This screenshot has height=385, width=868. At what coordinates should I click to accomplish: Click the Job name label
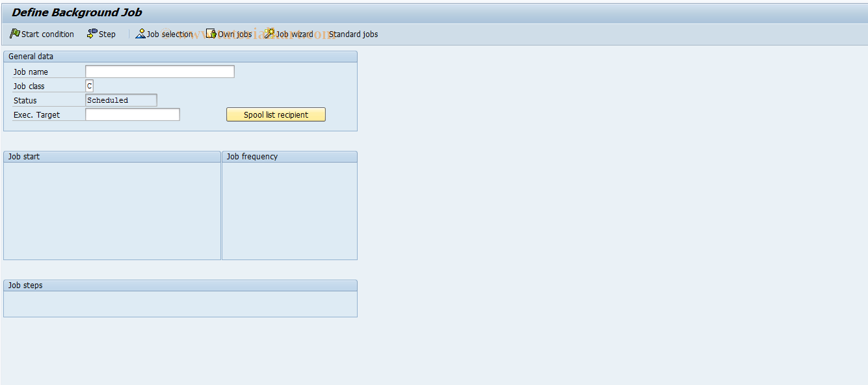point(31,72)
